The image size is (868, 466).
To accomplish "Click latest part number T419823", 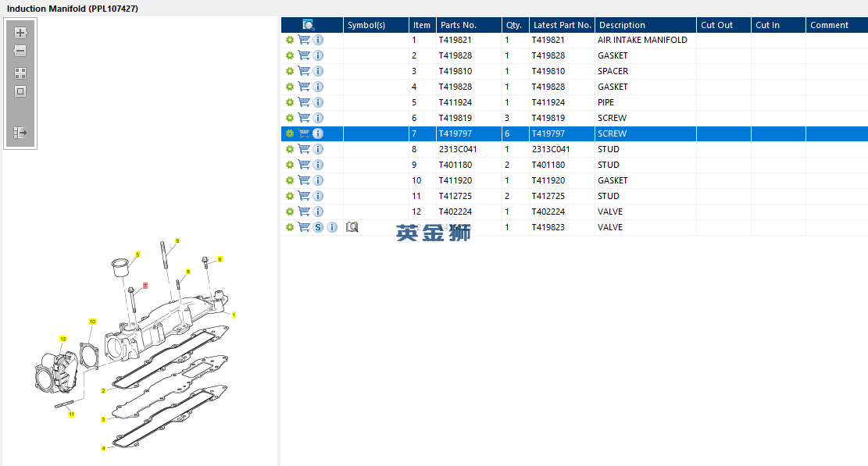I will 548,227.
